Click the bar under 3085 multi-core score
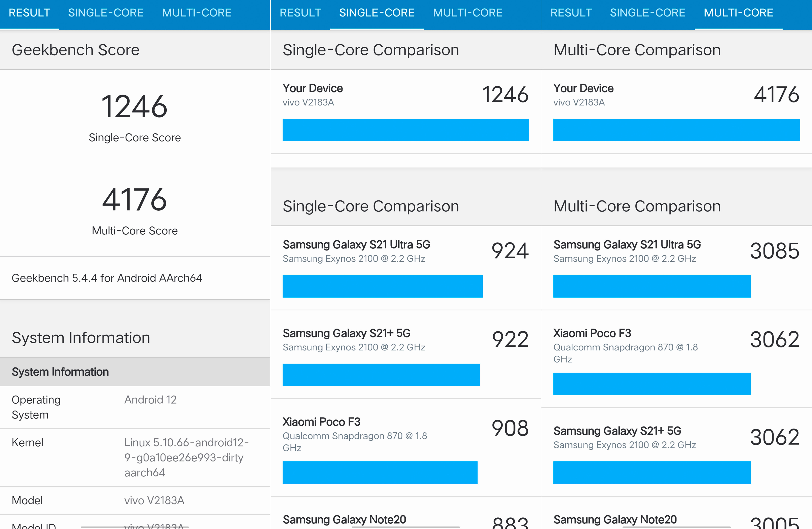 click(652, 286)
